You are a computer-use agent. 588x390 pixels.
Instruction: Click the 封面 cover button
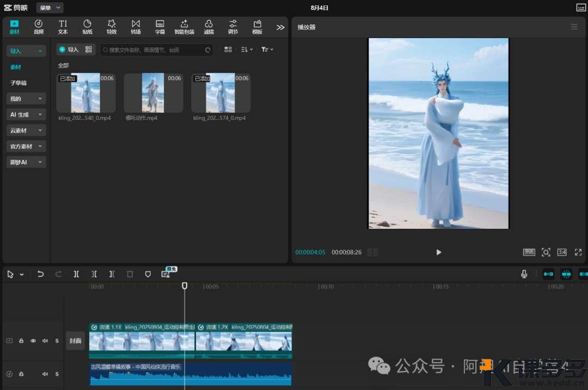[75, 341]
